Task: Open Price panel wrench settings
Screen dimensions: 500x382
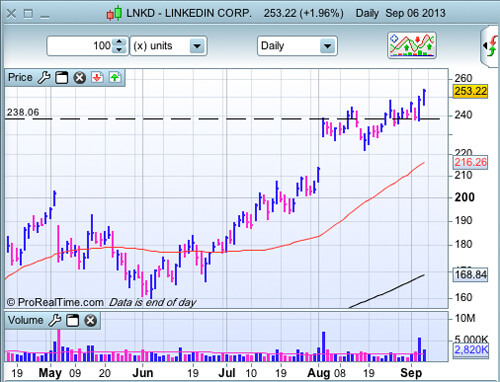Action: (44, 78)
